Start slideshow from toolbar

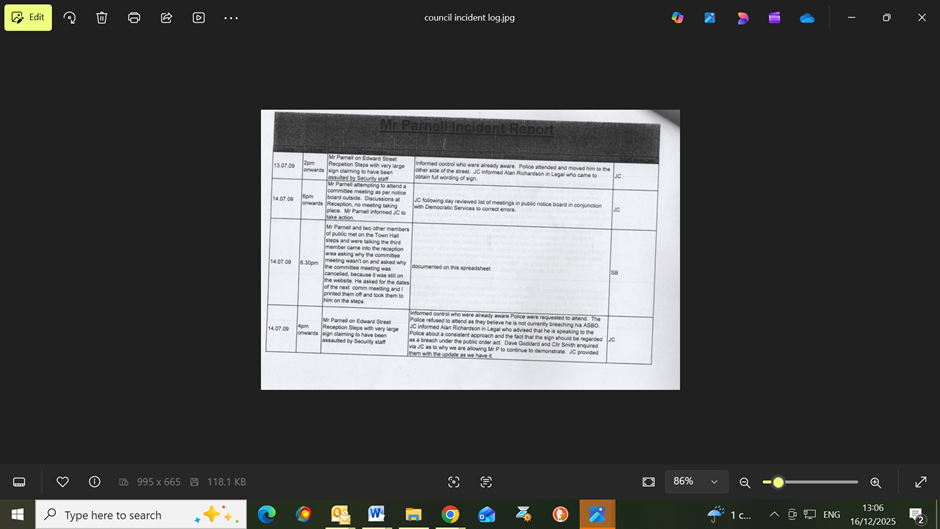point(198,18)
